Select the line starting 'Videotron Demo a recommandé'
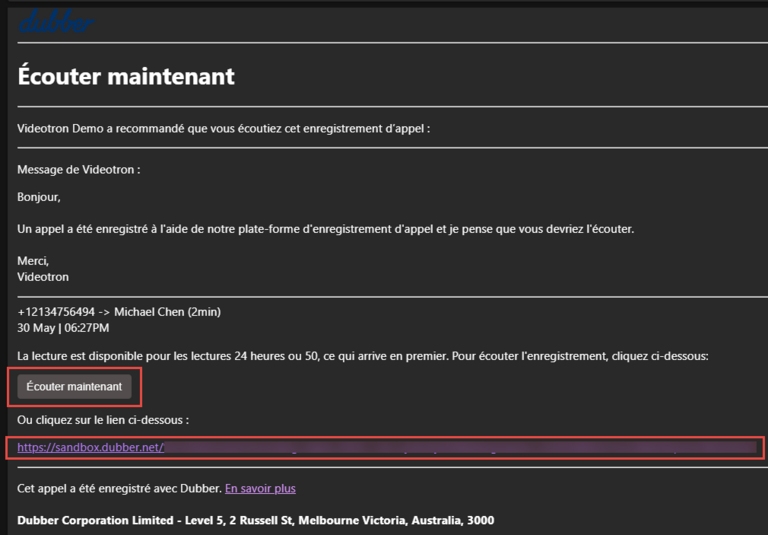The height and width of the screenshot is (535, 768). 223,129
